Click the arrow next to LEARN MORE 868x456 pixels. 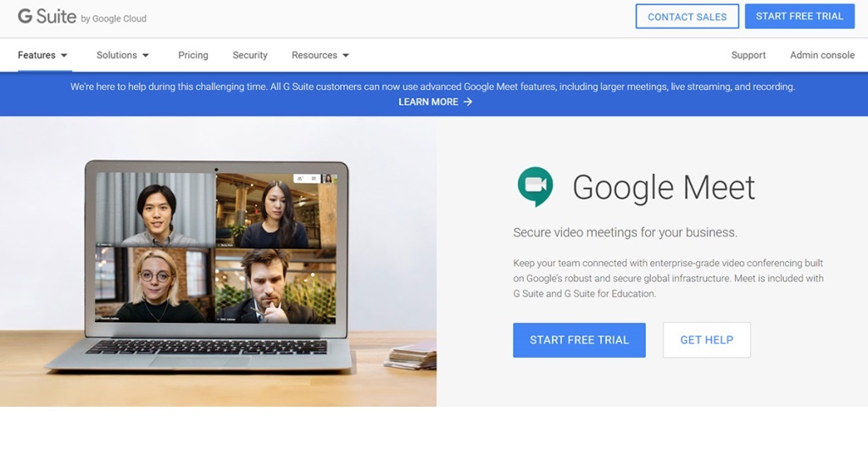click(468, 102)
